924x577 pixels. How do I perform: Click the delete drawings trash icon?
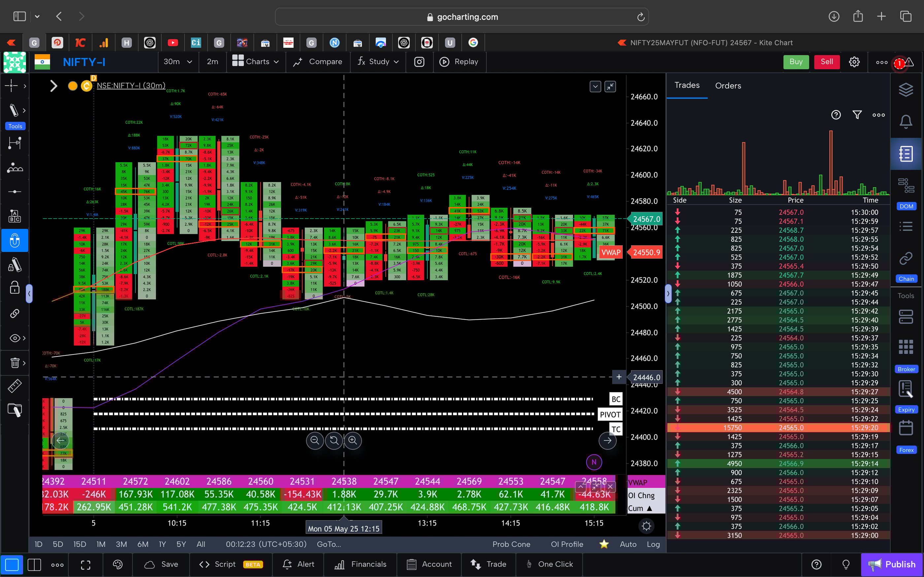click(x=15, y=363)
